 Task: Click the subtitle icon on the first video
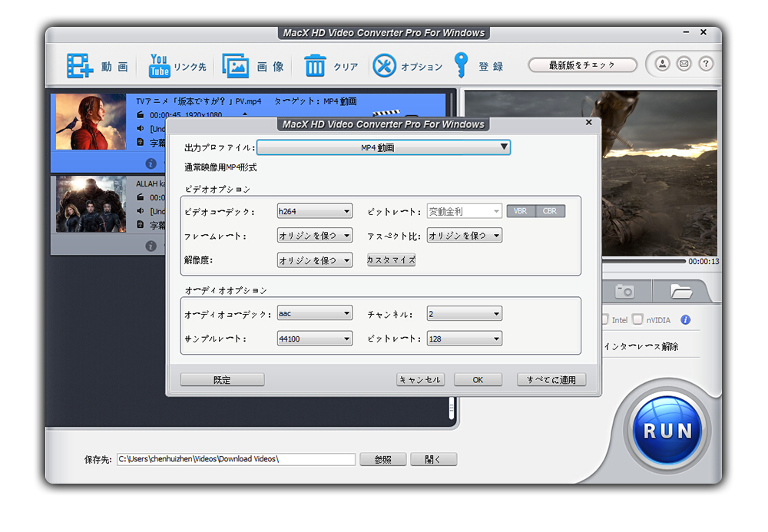[140, 143]
